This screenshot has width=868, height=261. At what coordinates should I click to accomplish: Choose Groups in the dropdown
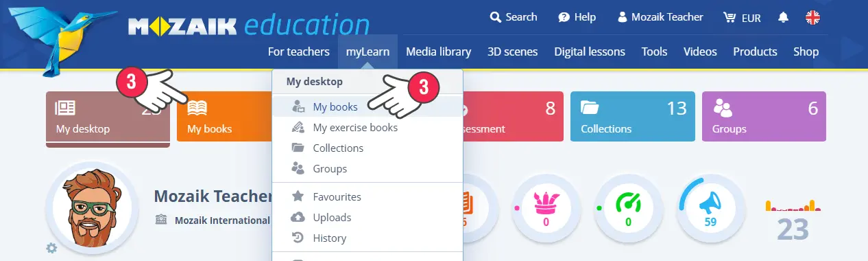pyautogui.click(x=367, y=168)
